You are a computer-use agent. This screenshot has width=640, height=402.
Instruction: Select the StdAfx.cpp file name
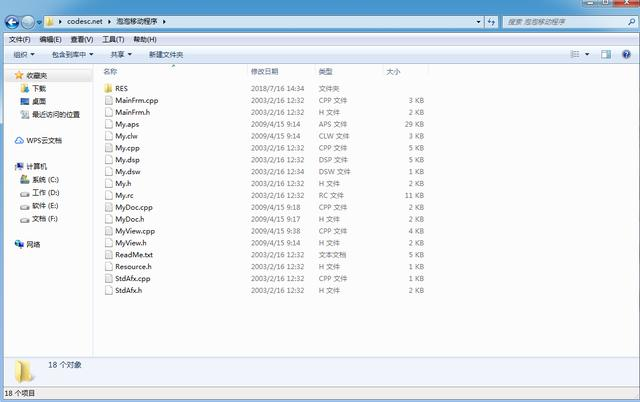pos(133,279)
